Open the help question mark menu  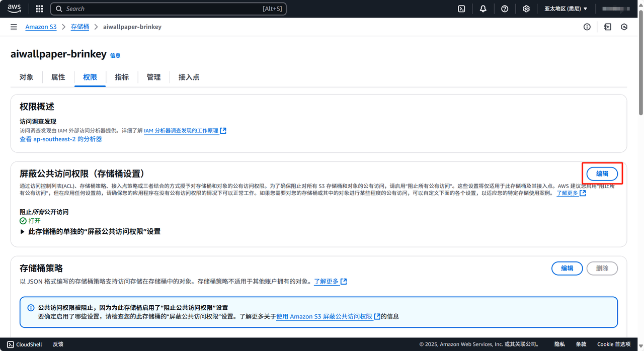[x=505, y=9]
